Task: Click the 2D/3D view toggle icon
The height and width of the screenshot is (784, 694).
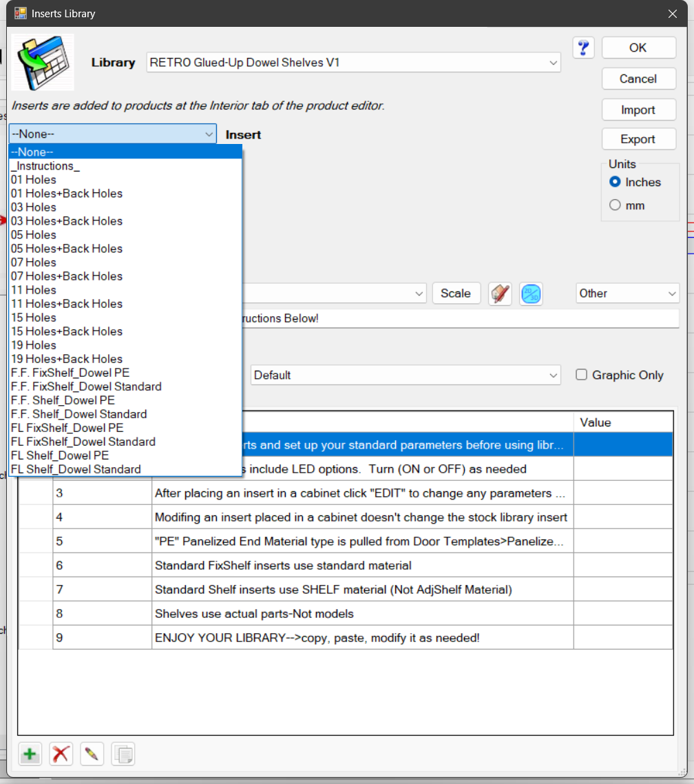Action: point(531,293)
